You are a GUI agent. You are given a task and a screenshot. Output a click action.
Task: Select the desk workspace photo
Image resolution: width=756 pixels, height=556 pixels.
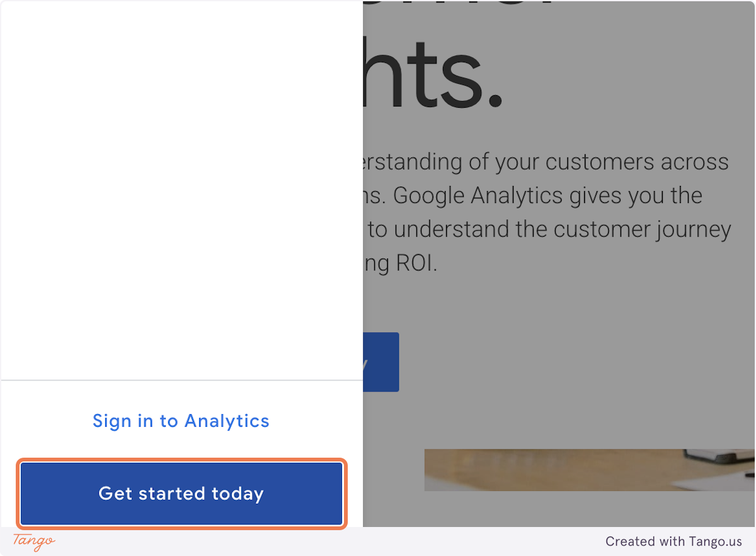(589, 470)
